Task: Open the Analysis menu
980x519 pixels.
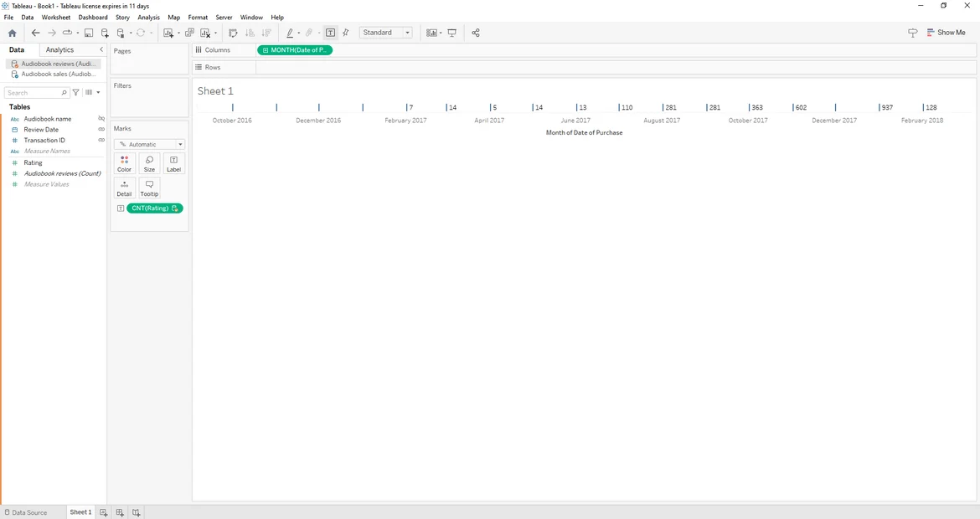Action: tap(148, 18)
